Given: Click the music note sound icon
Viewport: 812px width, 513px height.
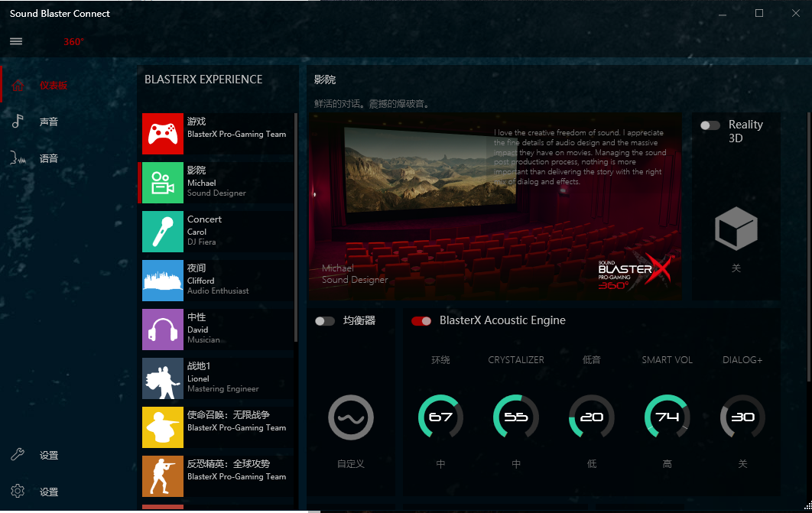Looking at the screenshot, I should (18, 122).
